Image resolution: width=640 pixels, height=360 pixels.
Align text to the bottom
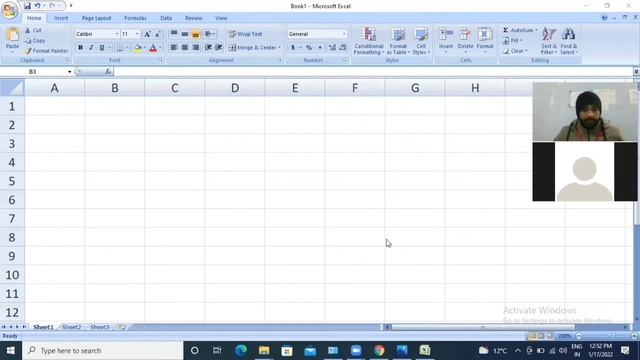pyautogui.click(x=196, y=34)
